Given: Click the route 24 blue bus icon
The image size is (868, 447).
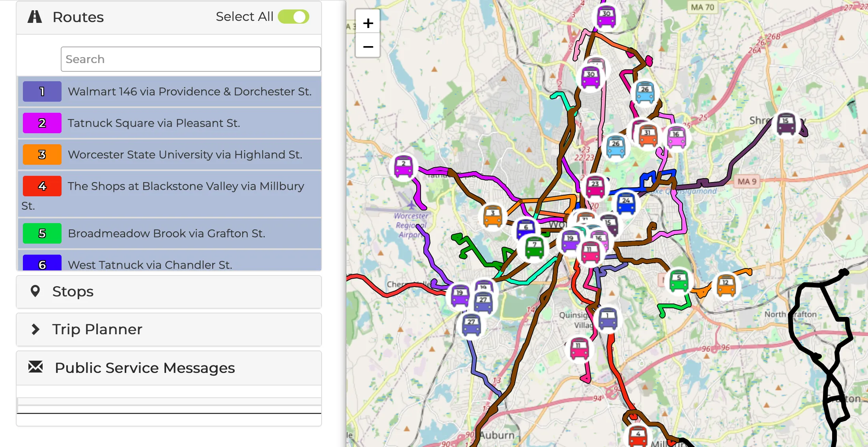Looking at the screenshot, I should [x=626, y=203].
